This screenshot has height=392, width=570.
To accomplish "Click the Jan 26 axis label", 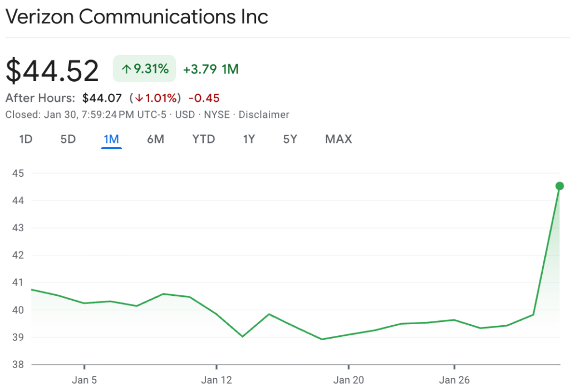I will coord(455,380).
